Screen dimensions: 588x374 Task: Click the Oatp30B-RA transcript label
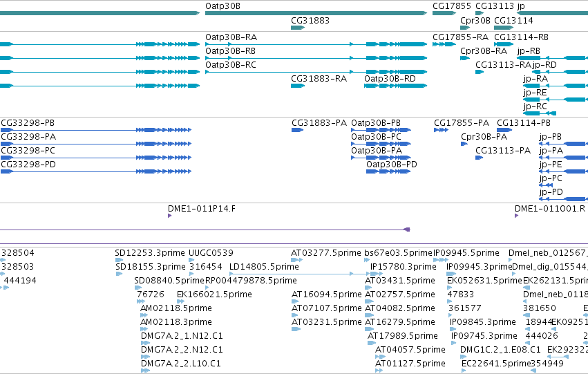click(231, 37)
